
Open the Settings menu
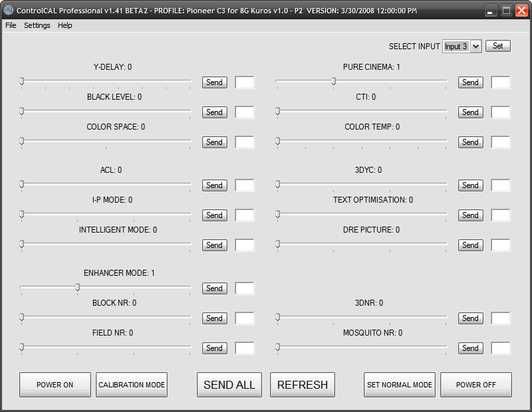[37, 25]
